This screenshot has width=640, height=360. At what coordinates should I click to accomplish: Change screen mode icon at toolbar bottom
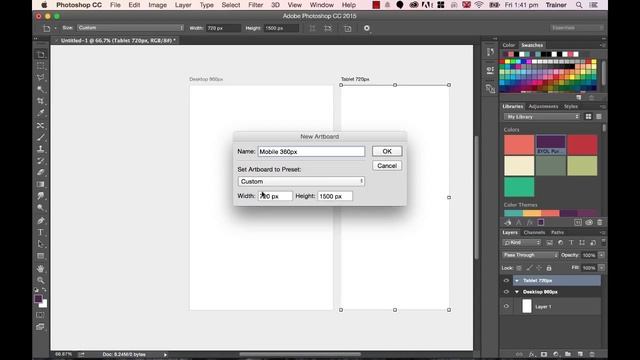(x=40, y=327)
